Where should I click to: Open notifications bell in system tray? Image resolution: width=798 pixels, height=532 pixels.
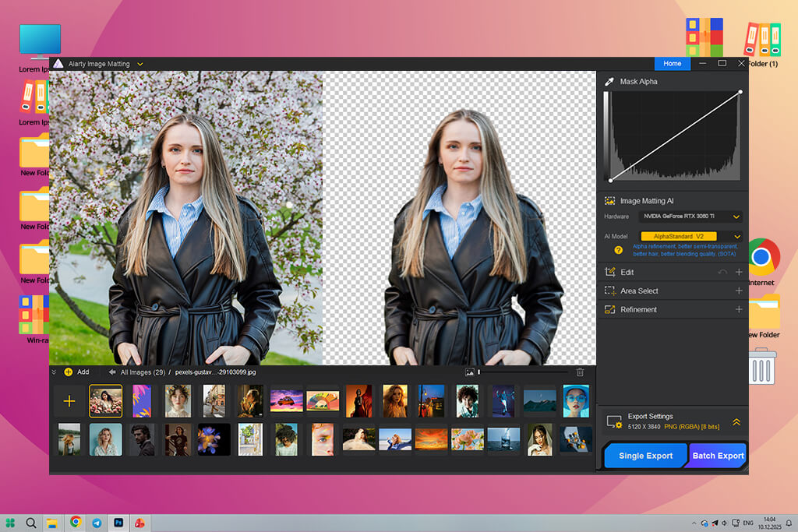pyautogui.click(x=789, y=523)
